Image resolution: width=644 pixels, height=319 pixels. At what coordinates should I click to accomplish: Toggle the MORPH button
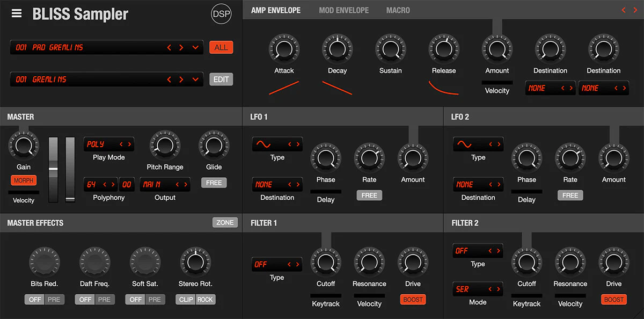point(24,180)
